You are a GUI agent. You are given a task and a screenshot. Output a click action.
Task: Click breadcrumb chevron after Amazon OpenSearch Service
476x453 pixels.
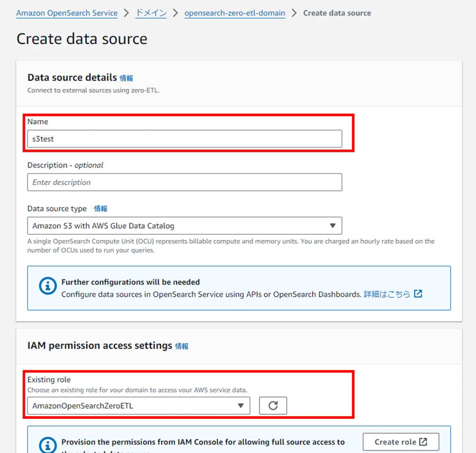point(127,13)
